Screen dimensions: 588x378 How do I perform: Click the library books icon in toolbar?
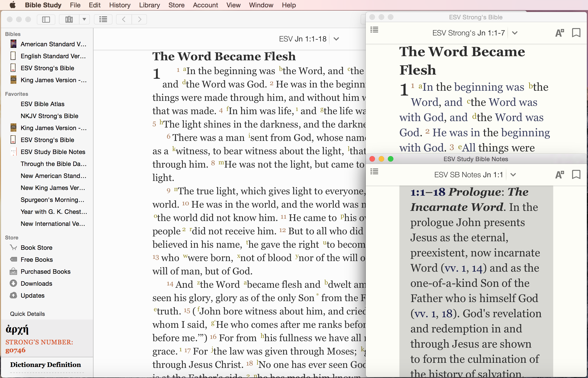tap(69, 19)
